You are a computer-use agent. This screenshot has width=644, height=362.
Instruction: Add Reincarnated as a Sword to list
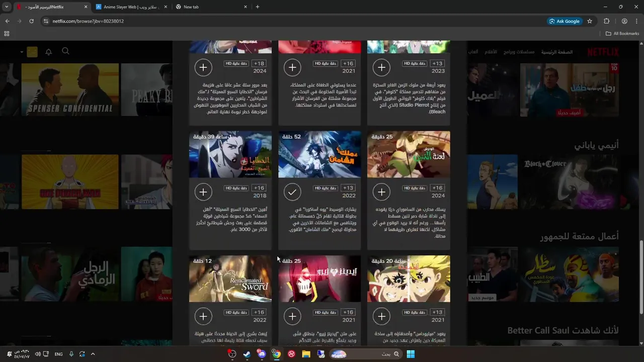click(203, 316)
